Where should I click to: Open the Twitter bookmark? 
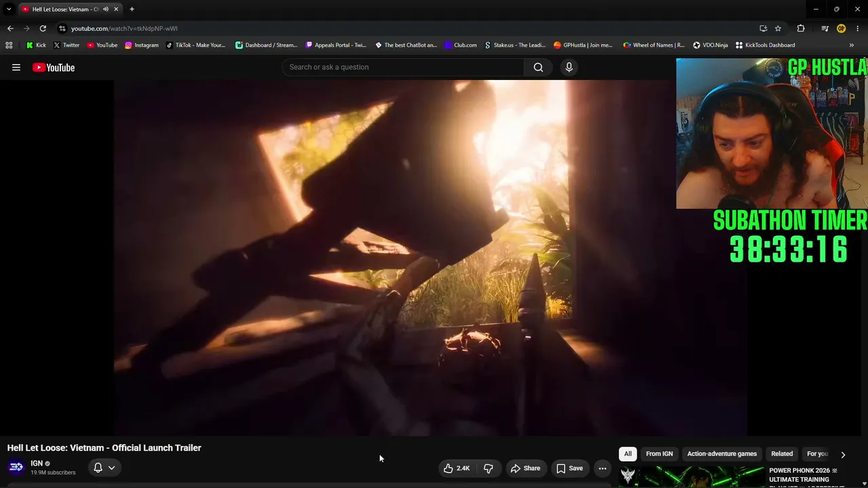pos(66,45)
